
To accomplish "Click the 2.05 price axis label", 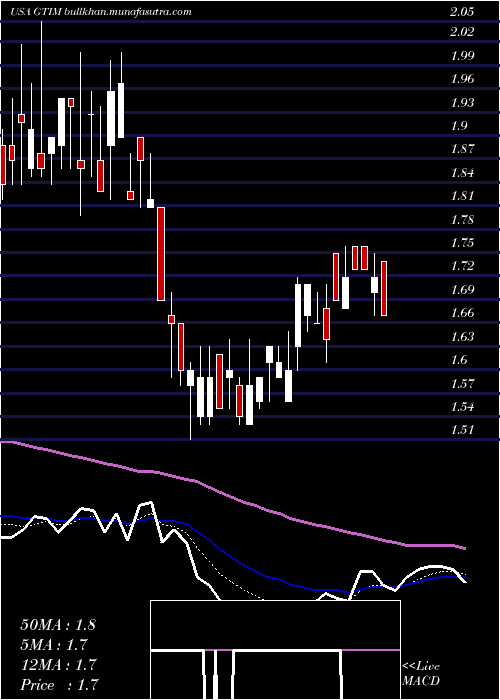I will (462, 12).
